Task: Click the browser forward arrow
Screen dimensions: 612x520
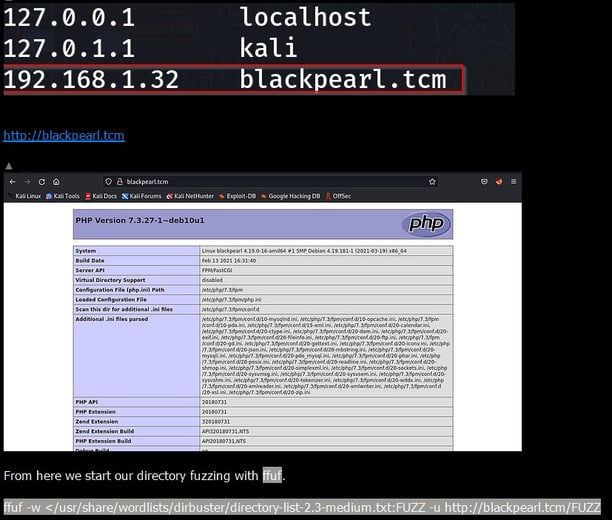Action: tap(27, 182)
